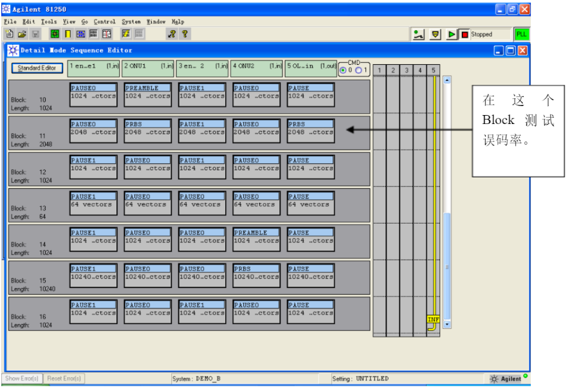
Task: Select the PREAMBLE segment in Block 10
Action: click(x=147, y=93)
